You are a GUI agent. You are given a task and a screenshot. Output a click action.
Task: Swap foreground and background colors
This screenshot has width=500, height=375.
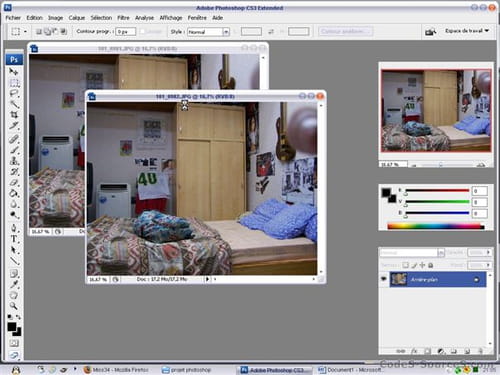coord(18,317)
